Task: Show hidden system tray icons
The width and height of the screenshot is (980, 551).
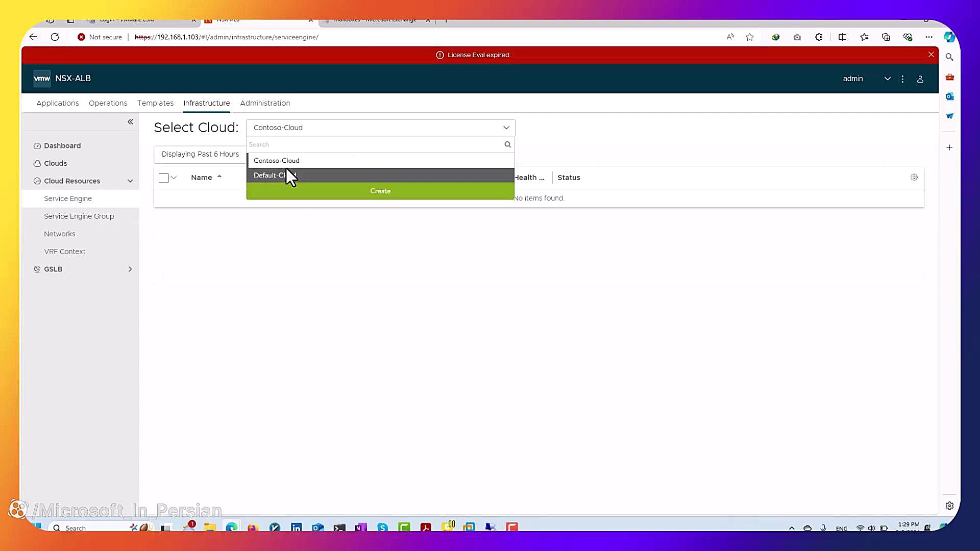Action: [792, 528]
